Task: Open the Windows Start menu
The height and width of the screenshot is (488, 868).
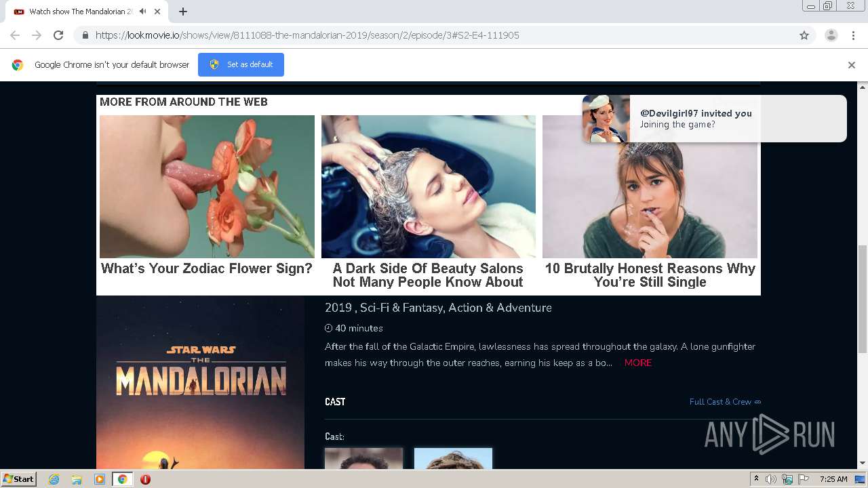Action: click(x=19, y=479)
